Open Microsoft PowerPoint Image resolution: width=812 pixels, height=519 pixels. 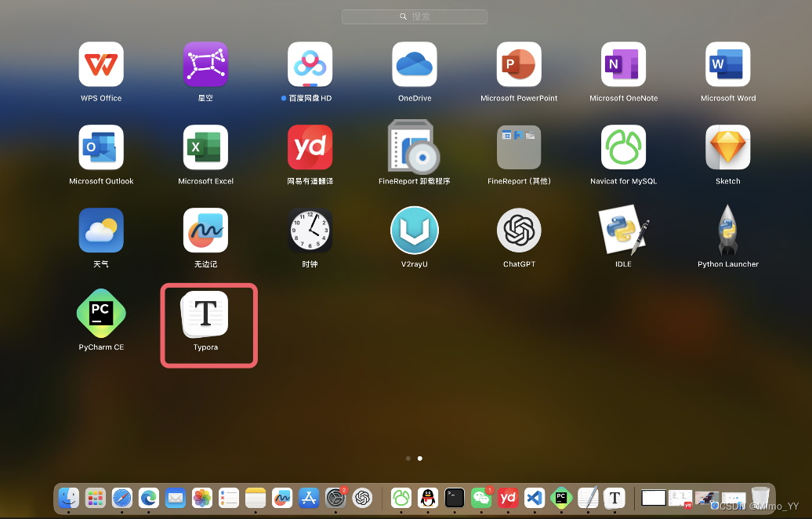[519, 64]
